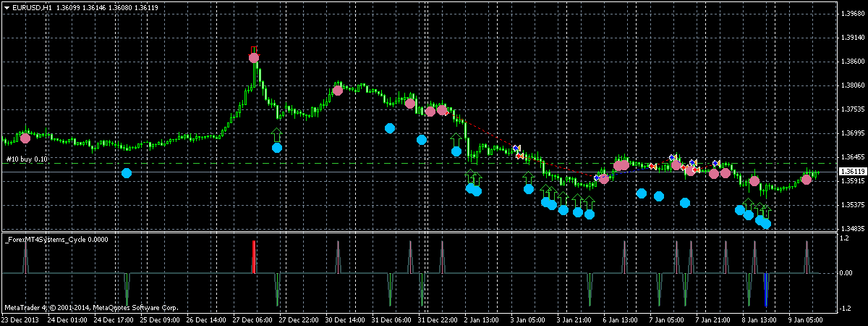The image size is (868, 326).
Task: Click the 23 Dec 2013 date label
Action: 22,319
